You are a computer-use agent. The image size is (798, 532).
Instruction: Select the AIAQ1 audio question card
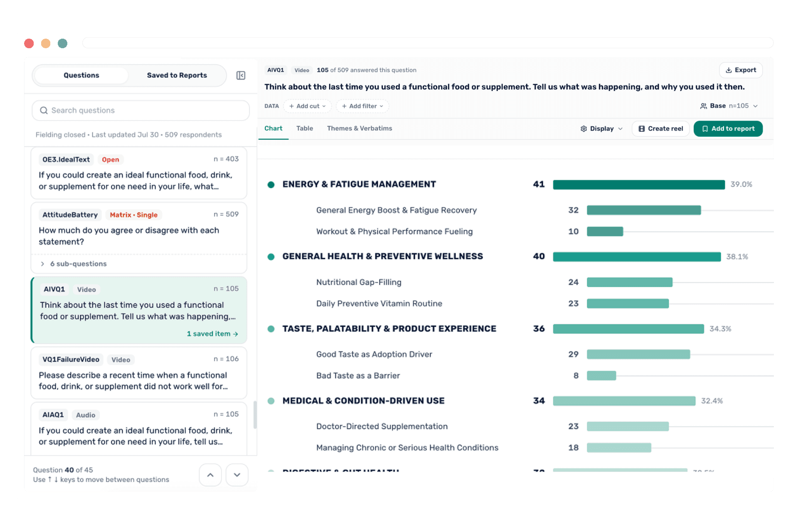click(139, 428)
